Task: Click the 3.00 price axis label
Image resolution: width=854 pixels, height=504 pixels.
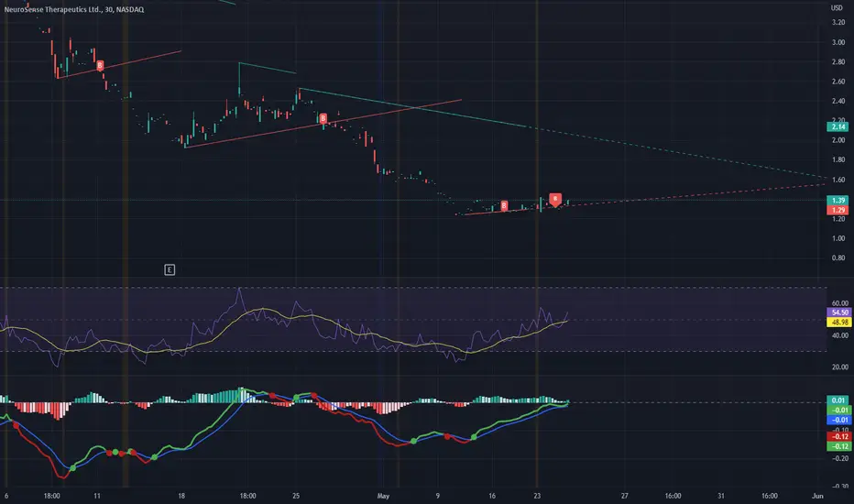Action: 838,42
